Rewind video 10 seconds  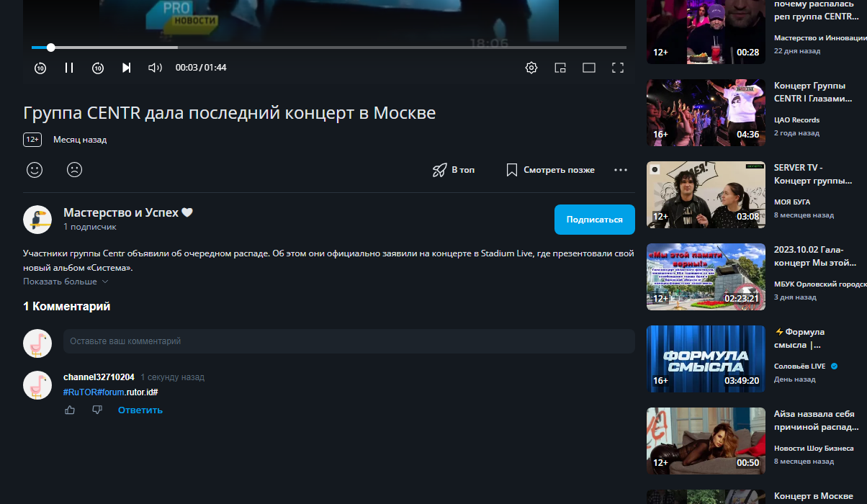pos(40,68)
